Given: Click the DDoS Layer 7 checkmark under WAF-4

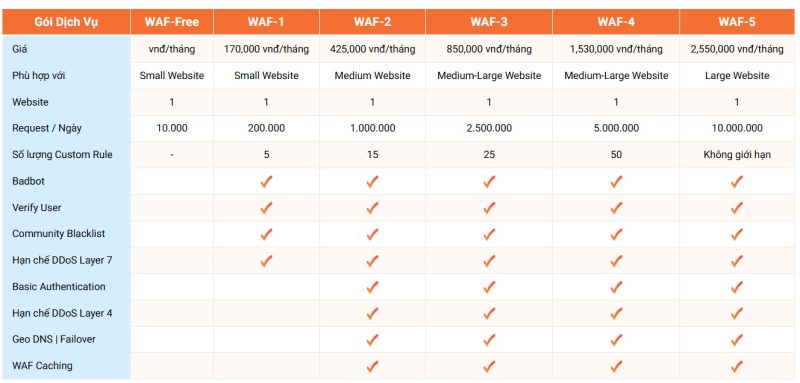Looking at the screenshot, I should [x=616, y=261].
